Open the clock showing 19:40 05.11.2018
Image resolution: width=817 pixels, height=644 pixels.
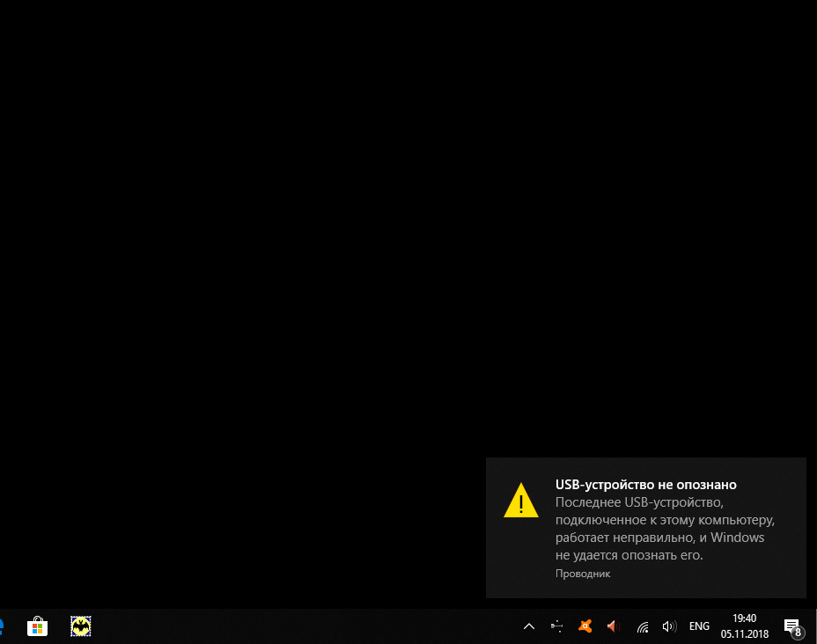(x=745, y=626)
